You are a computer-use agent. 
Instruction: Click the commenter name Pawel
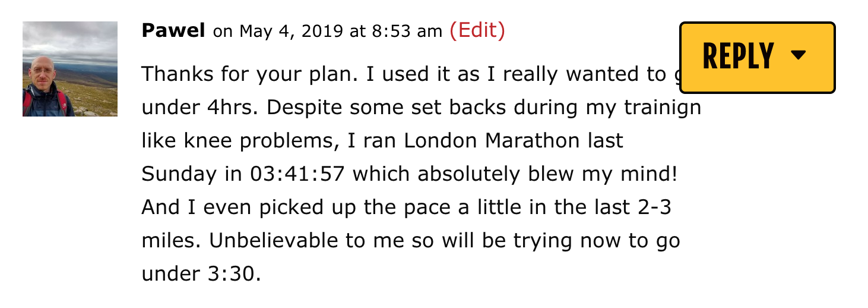point(173,31)
